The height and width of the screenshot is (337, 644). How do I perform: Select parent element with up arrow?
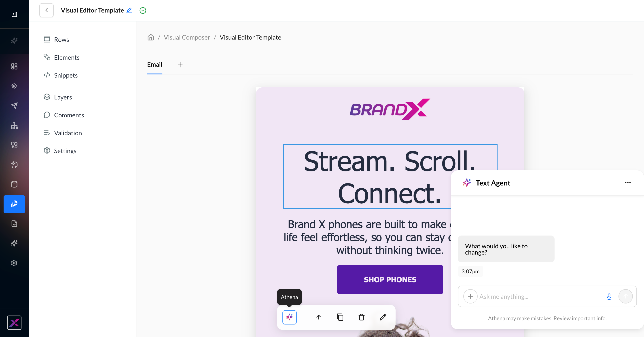pos(318,317)
